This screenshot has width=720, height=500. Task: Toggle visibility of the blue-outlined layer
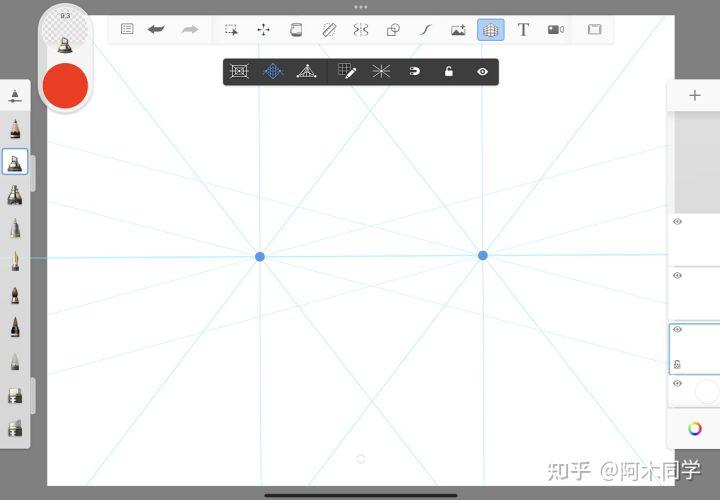pos(677,329)
